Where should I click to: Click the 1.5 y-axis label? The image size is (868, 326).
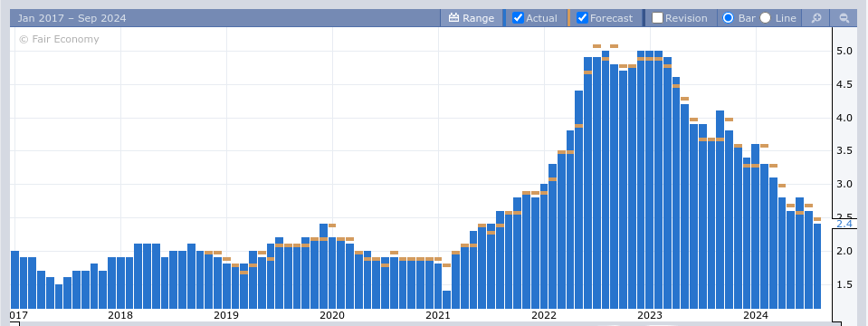[x=844, y=284]
